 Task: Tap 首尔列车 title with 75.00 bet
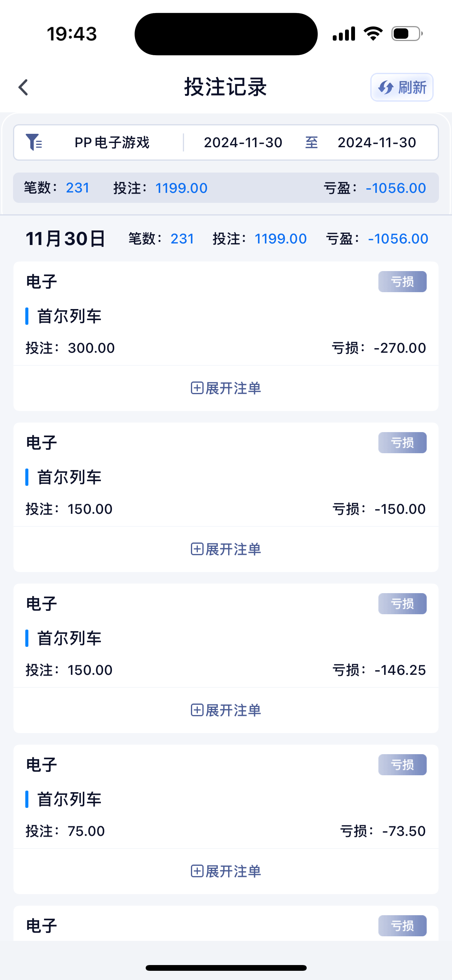69,799
